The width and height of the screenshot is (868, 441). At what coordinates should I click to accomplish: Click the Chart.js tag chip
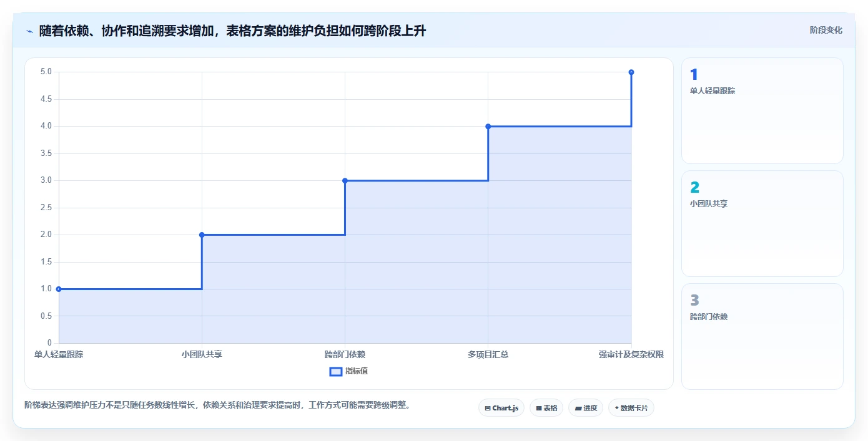501,408
